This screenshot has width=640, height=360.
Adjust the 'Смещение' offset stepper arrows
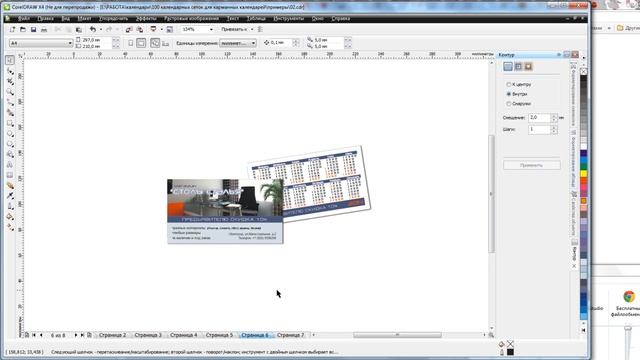click(554, 118)
